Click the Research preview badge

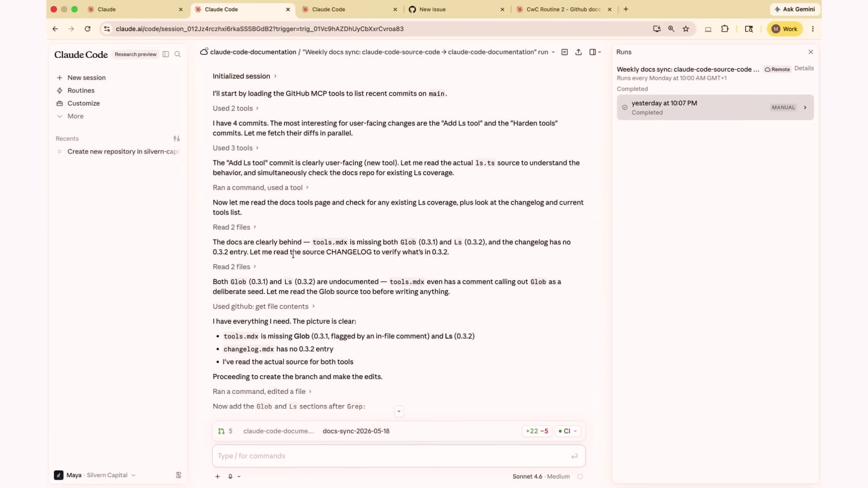click(x=136, y=54)
